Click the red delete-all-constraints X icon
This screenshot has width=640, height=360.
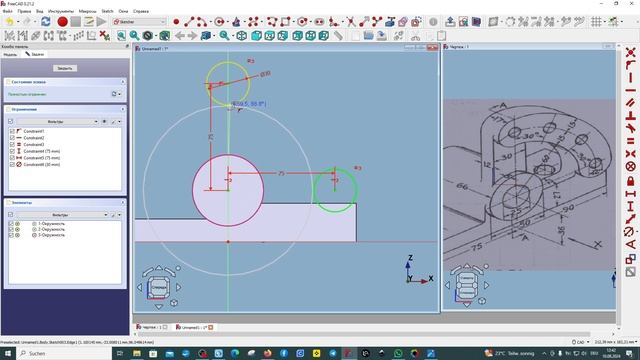(104, 36)
